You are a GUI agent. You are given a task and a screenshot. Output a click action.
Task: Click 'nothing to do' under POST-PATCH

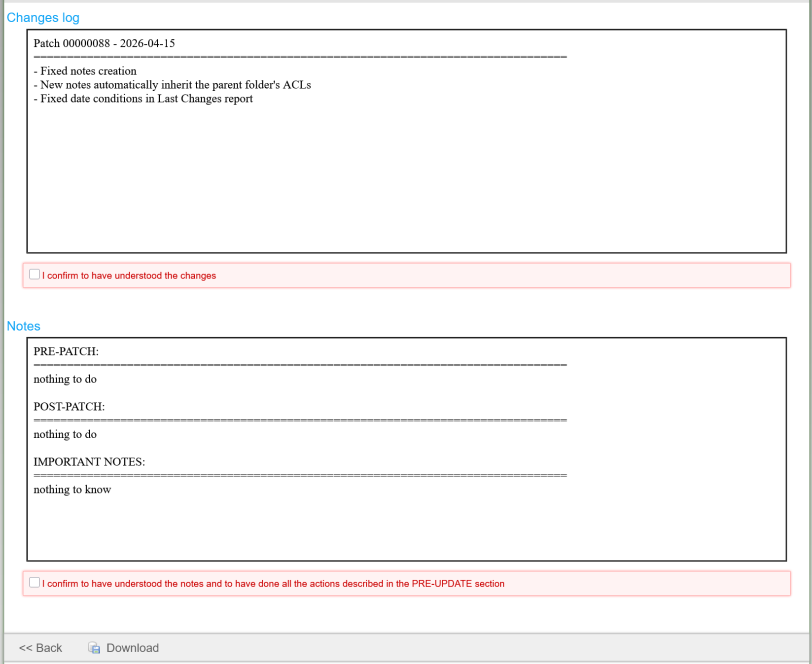pyautogui.click(x=65, y=434)
